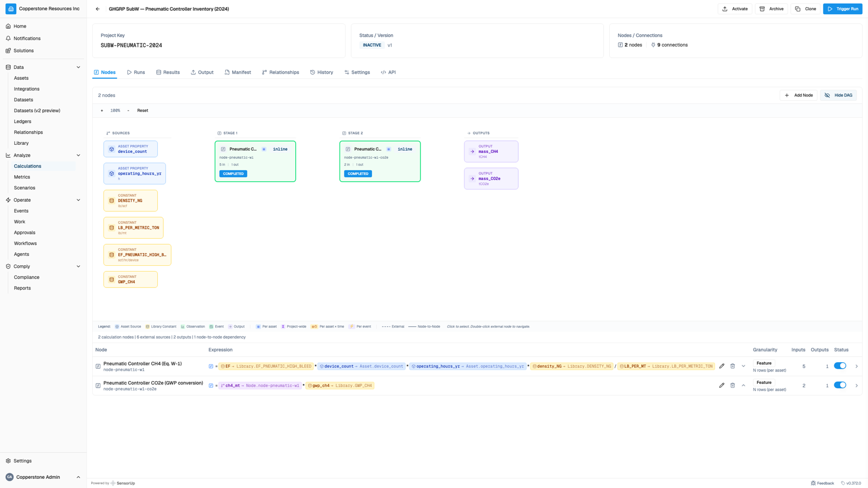Click the expression icon in the CH4 node row
Image resolution: width=868 pixels, height=488 pixels.
pos(211,367)
